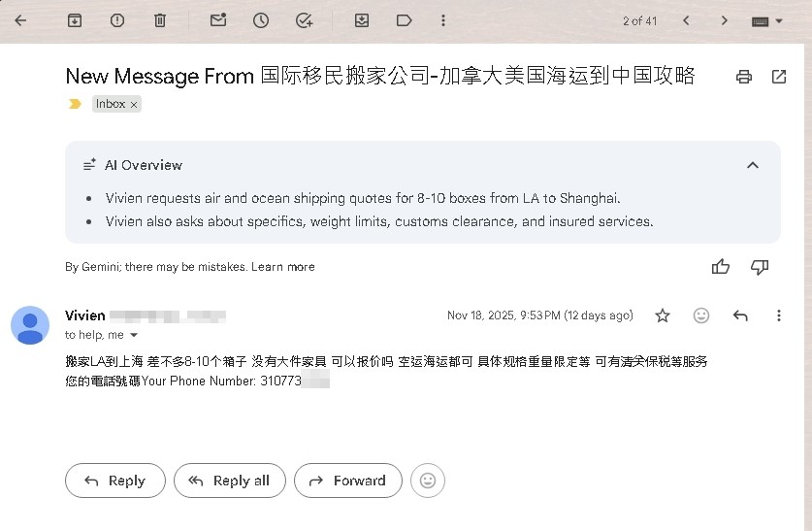Open input tools keyboard dropdown

(766, 20)
